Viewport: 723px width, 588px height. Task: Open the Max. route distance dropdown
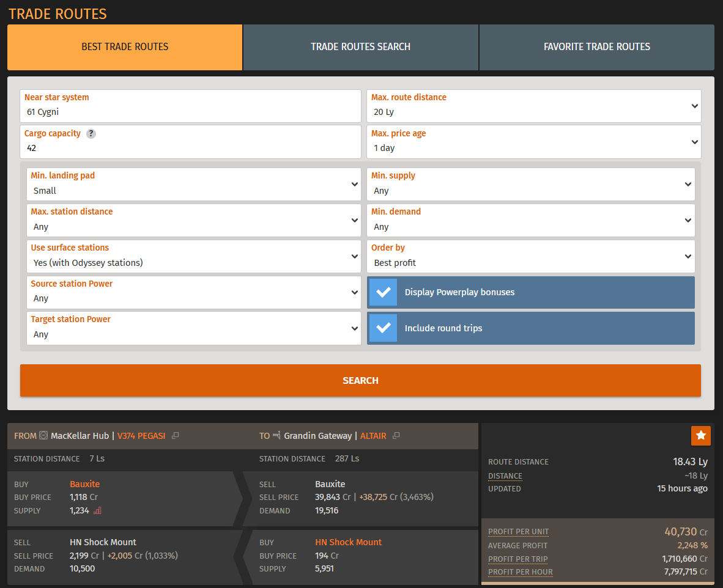coord(533,106)
